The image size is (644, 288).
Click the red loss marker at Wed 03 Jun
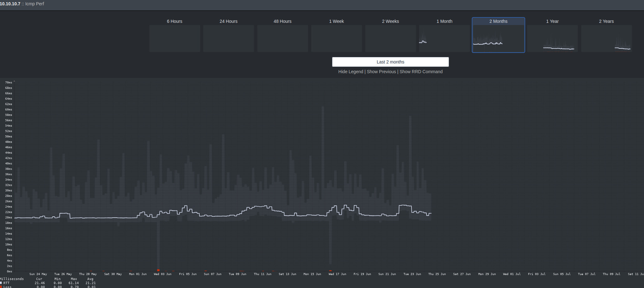(x=158, y=270)
